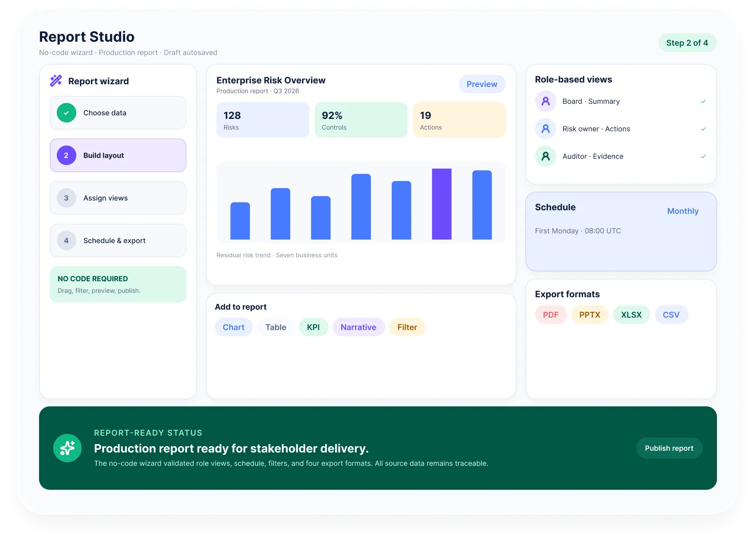Go to the Choose data step

tap(118, 113)
